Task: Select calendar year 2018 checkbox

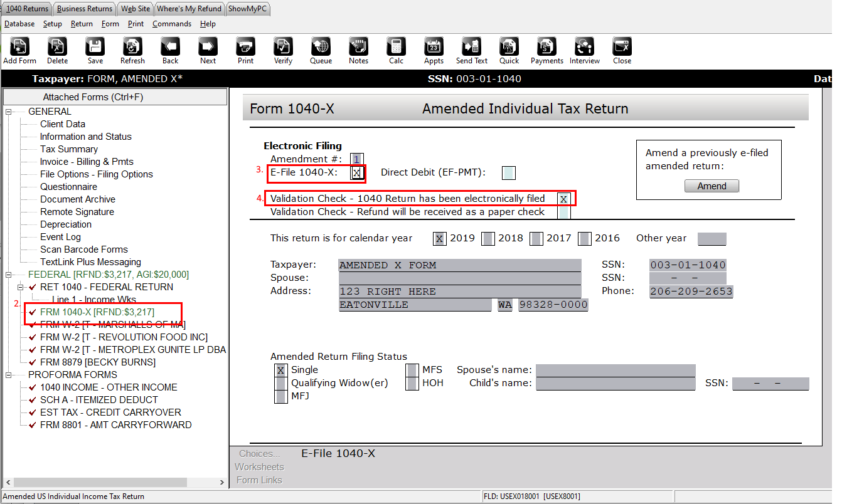Action: pyautogui.click(x=488, y=238)
